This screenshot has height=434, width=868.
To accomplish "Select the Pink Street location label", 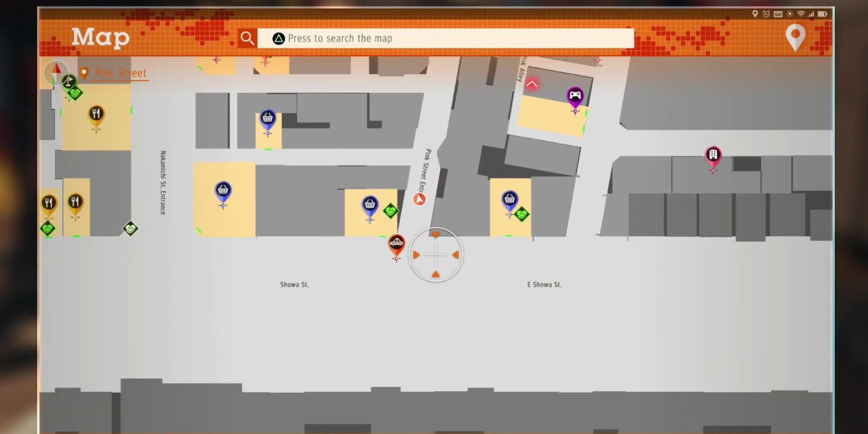I will coord(120,73).
